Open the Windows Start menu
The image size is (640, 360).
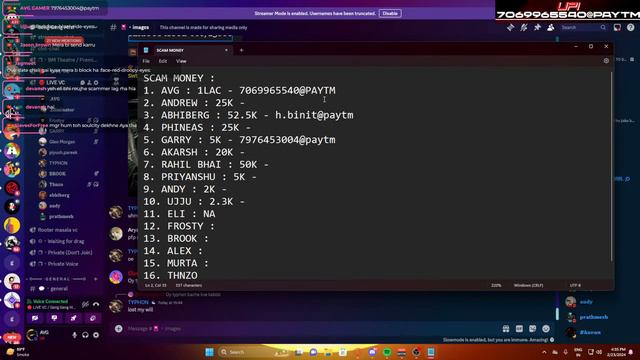click(x=209, y=352)
